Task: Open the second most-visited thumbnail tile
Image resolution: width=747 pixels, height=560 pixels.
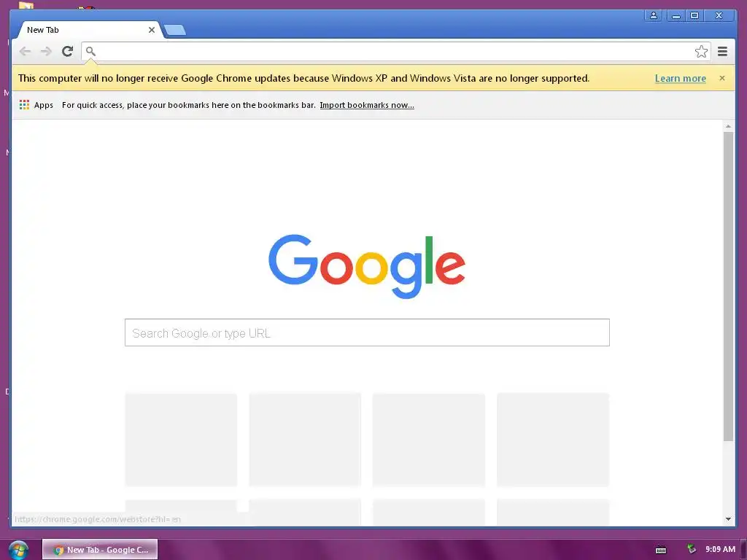Action: pyautogui.click(x=305, y=440)
